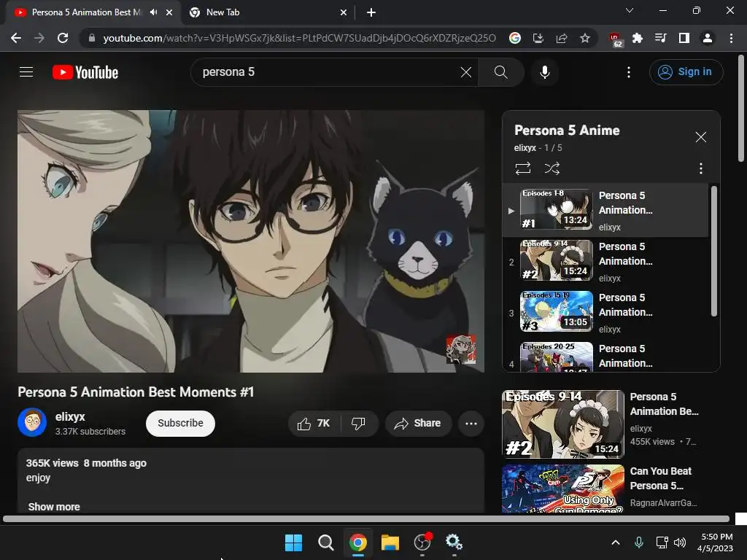Click the Google icon in address bar
747x560 pixels.
[x=514, y=38]
